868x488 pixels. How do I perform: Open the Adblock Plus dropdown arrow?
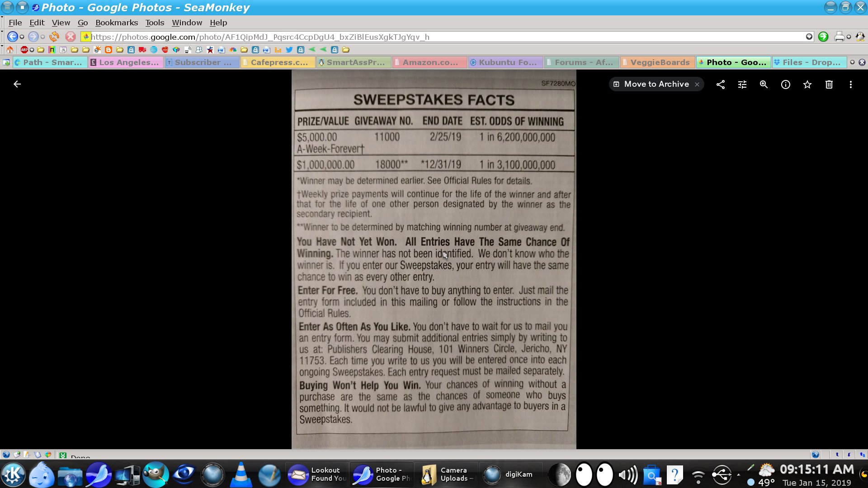coord(32,50)
